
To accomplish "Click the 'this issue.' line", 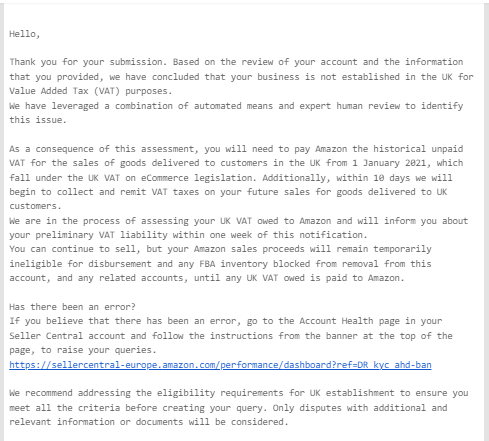I will 38,120.
